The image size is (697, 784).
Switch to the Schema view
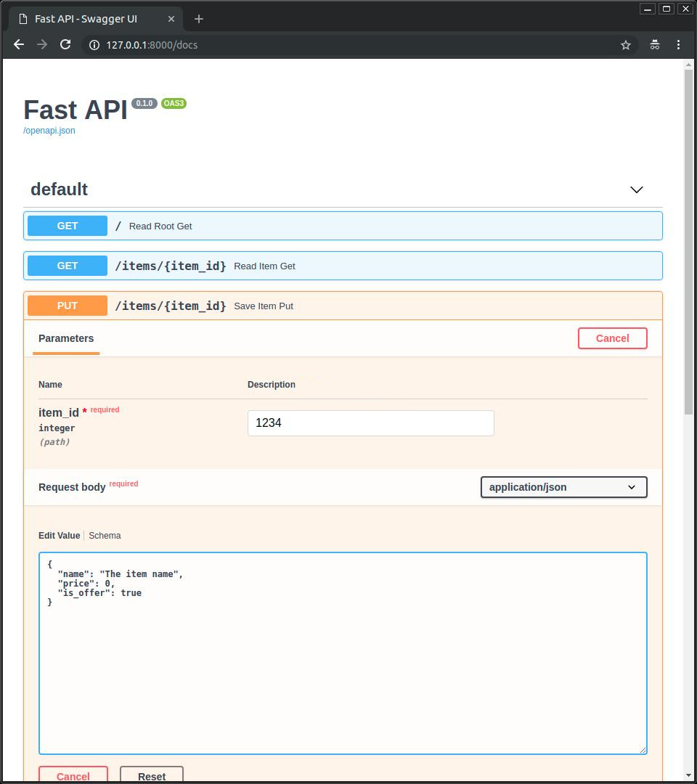point(105,535)
